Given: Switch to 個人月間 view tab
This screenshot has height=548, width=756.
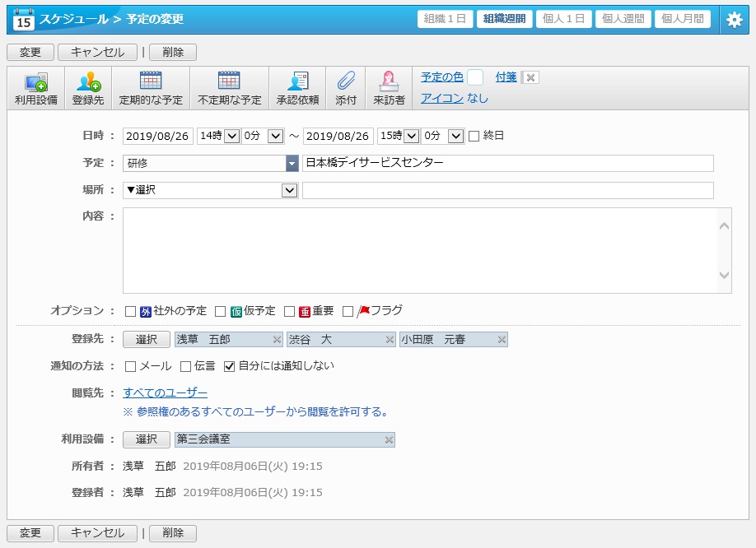Looking at the screenshot, I should click(x=682, y=19).
